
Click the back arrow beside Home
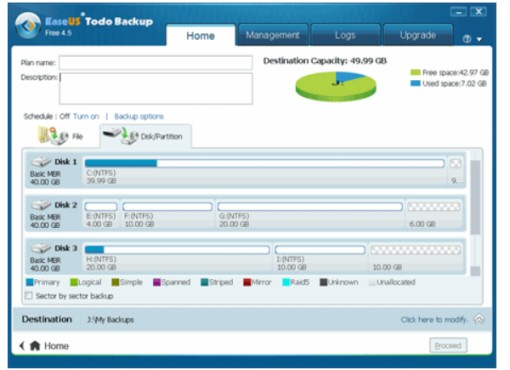pos(22,346)
